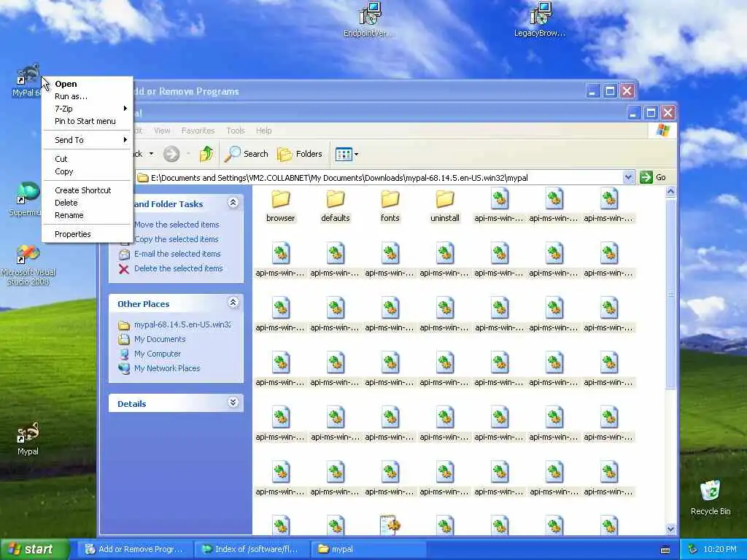Toggle the Folders pane button
This screenshot has height=560, width=747.
(x=300, y=154)
